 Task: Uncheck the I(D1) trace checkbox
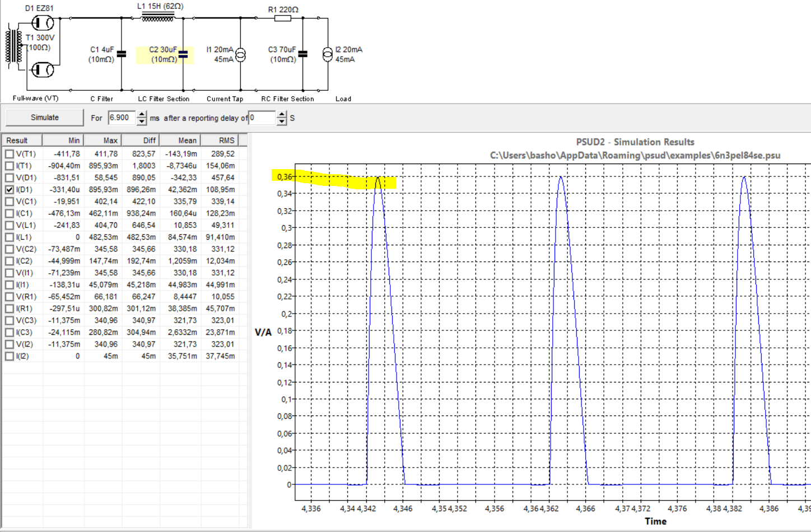coord(10,190)
